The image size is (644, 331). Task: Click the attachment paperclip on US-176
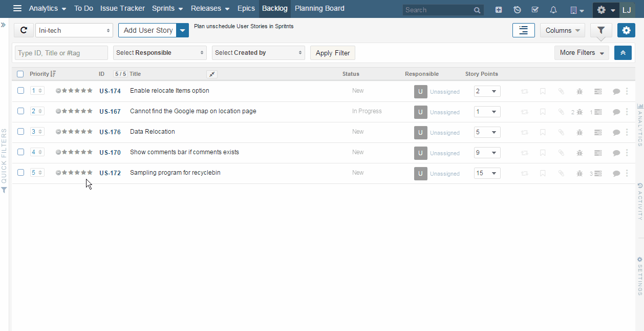[x=561, y=132]
